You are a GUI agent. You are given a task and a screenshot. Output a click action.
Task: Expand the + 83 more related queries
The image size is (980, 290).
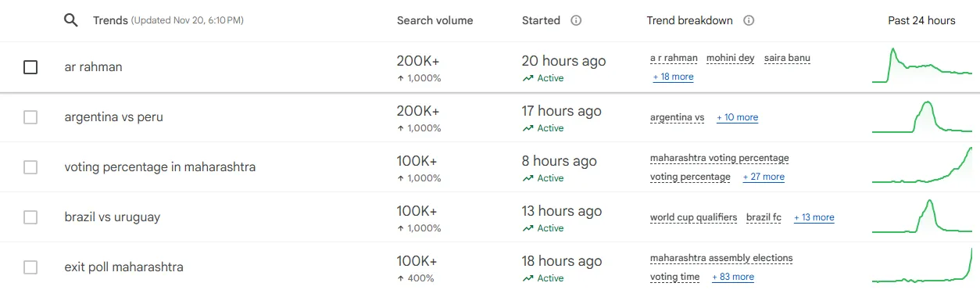(733, 277)
